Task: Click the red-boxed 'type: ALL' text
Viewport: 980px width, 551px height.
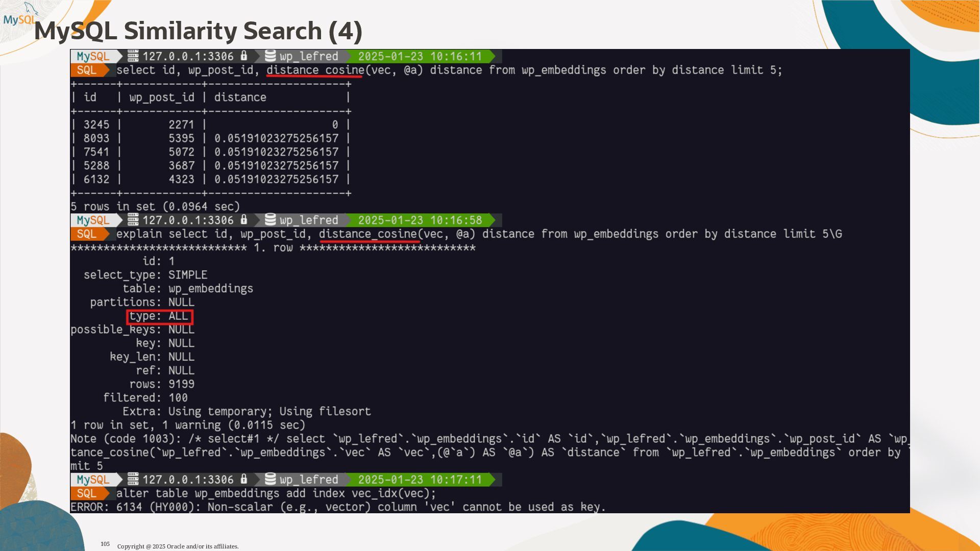Action: (x=159, y=316)
